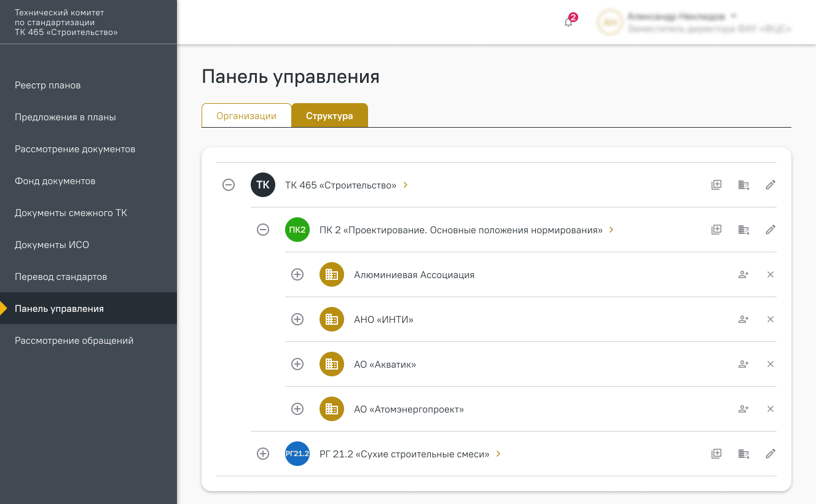Open the notifications bell
This screenshot has width=816, height=504.
click(x=568, y=22)
